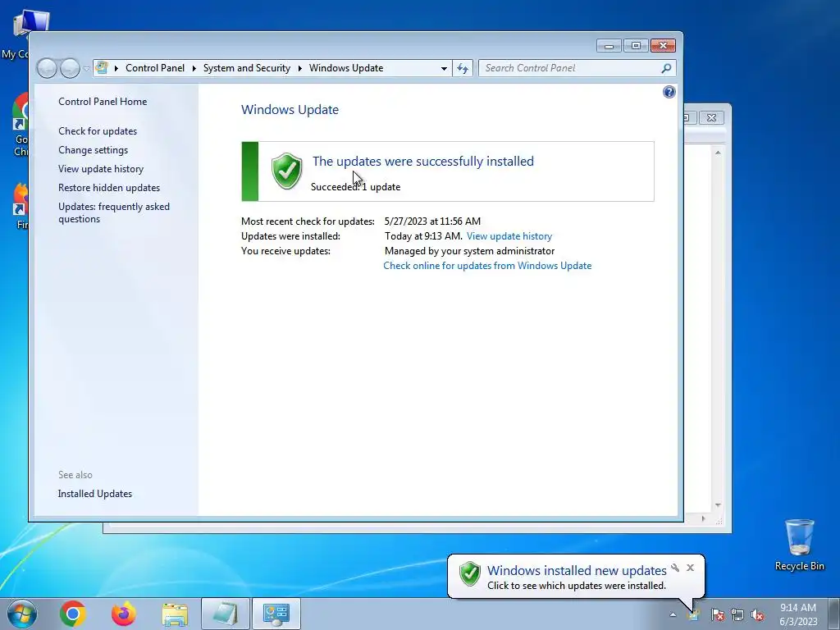Close the background window behind Windows Update

tap(711, 117)
